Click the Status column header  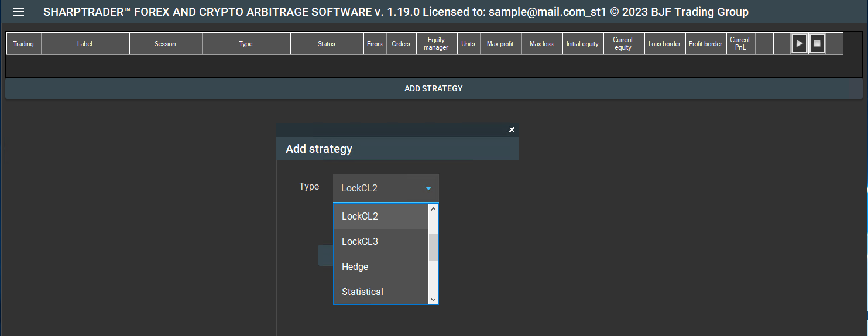(327, 44)
